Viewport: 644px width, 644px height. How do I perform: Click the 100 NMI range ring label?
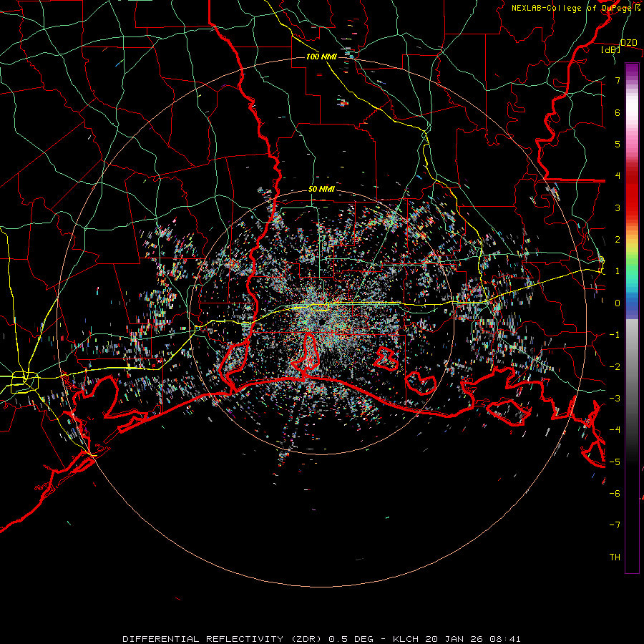321,57
